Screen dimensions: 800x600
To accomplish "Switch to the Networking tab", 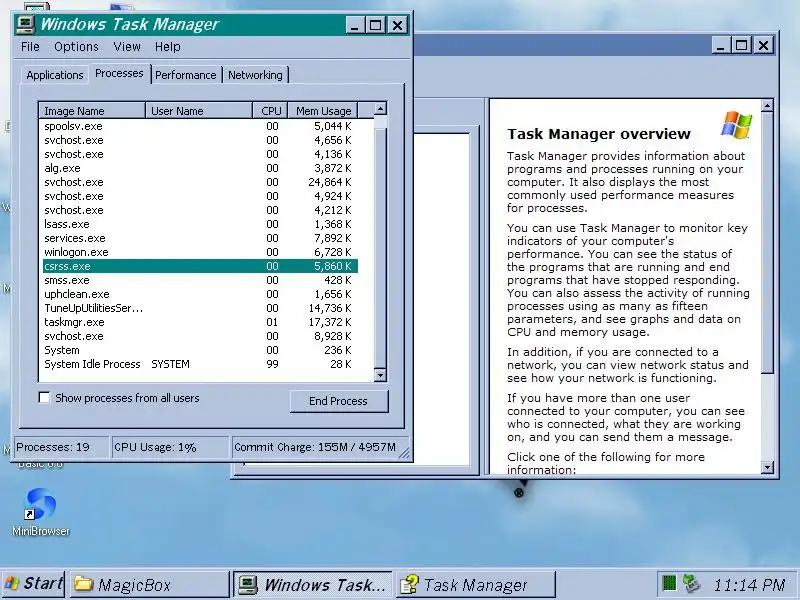I will pos(255,75).
